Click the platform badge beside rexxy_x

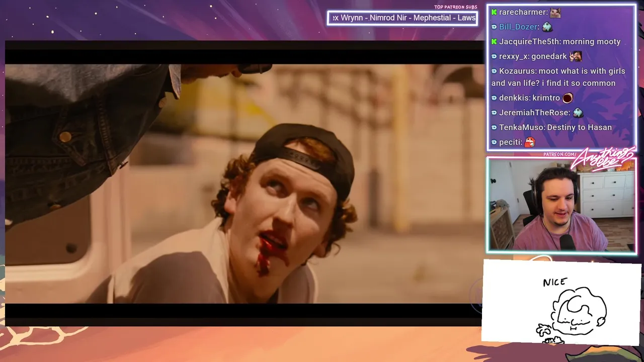[494, 56]
